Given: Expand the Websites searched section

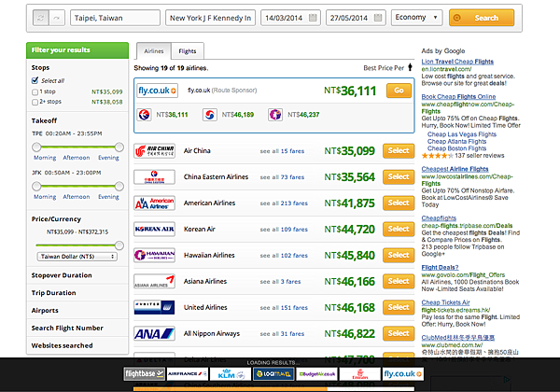Looking at the screenshot, I should pyautogui.click(x=77, y=345).
